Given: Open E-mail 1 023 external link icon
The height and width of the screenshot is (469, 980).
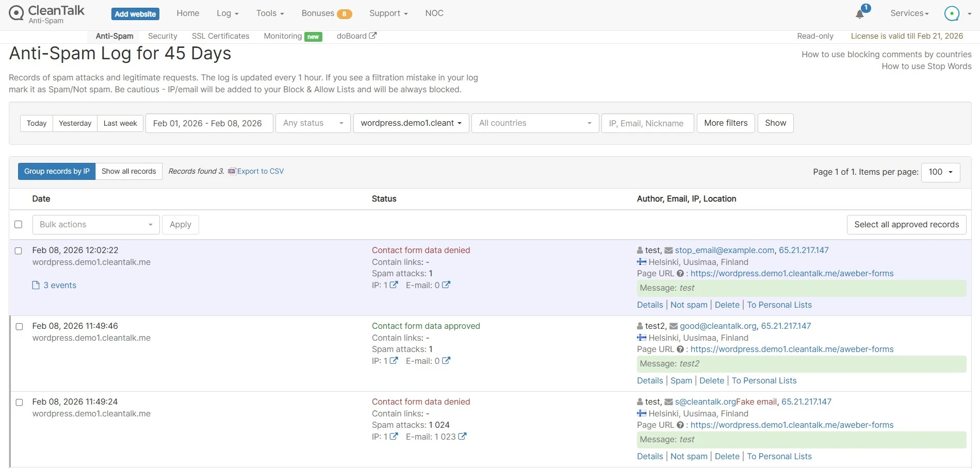Looking at the screenshot, I should [462, 437].
